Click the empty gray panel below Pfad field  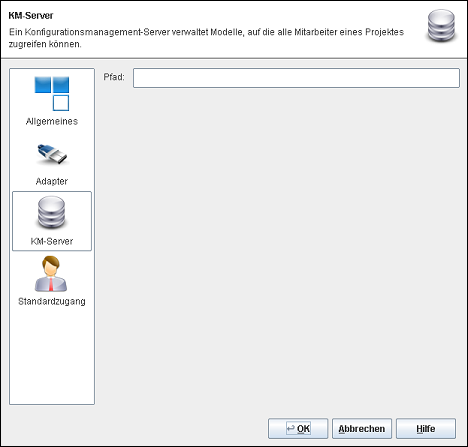[280, 247]
